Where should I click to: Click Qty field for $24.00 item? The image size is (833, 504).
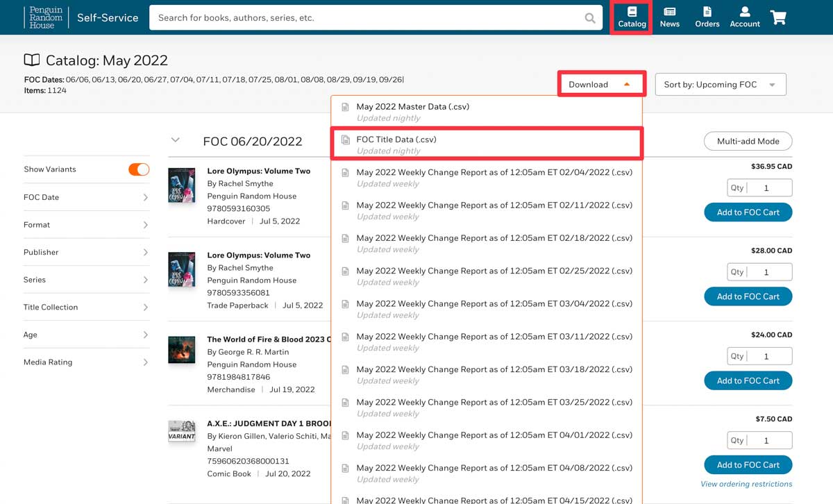(x=759, y=356)
